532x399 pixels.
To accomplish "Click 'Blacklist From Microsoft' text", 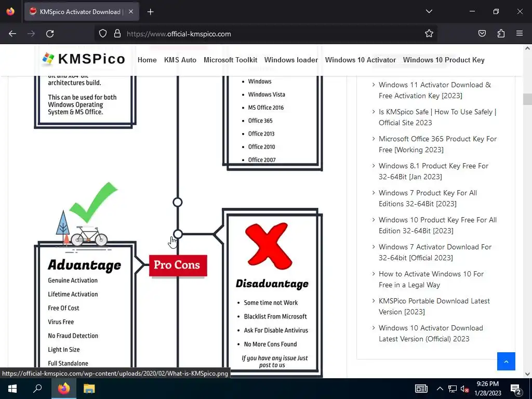I will tap(275, 316).
